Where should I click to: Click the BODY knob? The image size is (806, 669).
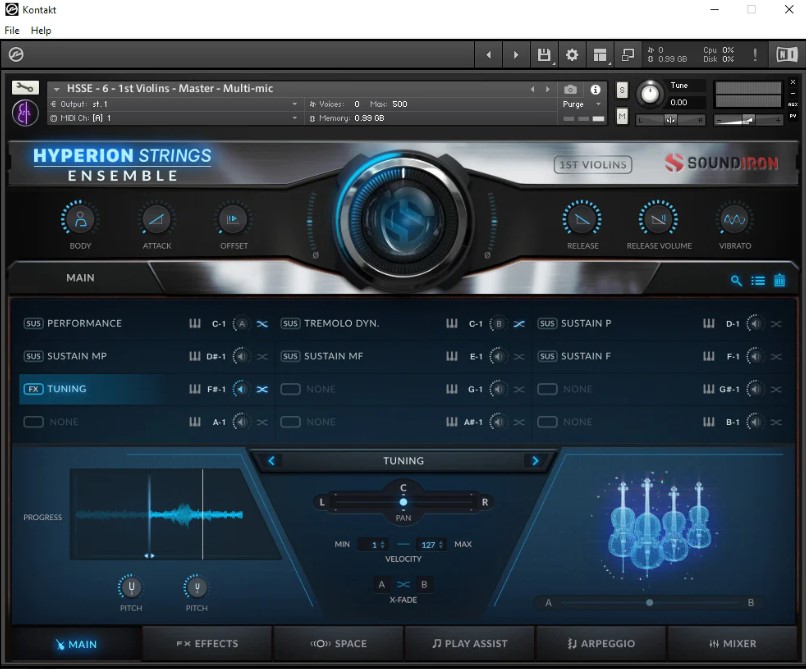coord(80,219)
